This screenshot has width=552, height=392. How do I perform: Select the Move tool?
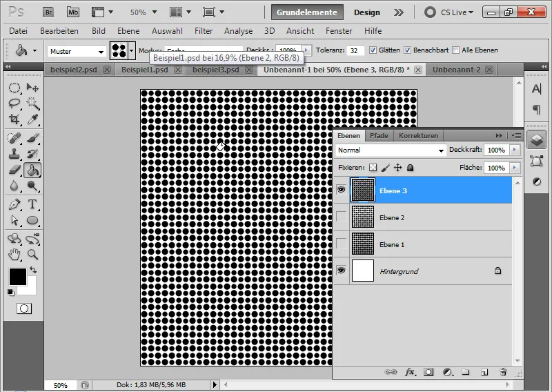(x=32, y=88)
